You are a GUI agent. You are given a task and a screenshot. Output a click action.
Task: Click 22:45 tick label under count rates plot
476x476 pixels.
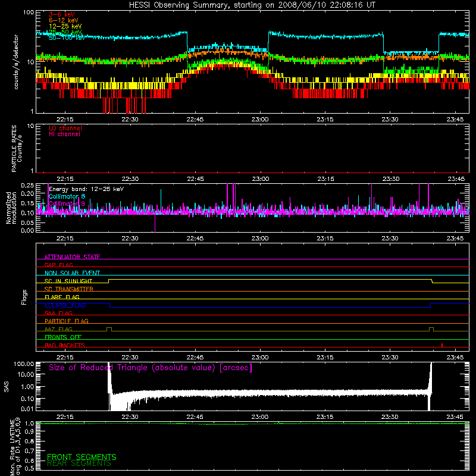point(195,120)
